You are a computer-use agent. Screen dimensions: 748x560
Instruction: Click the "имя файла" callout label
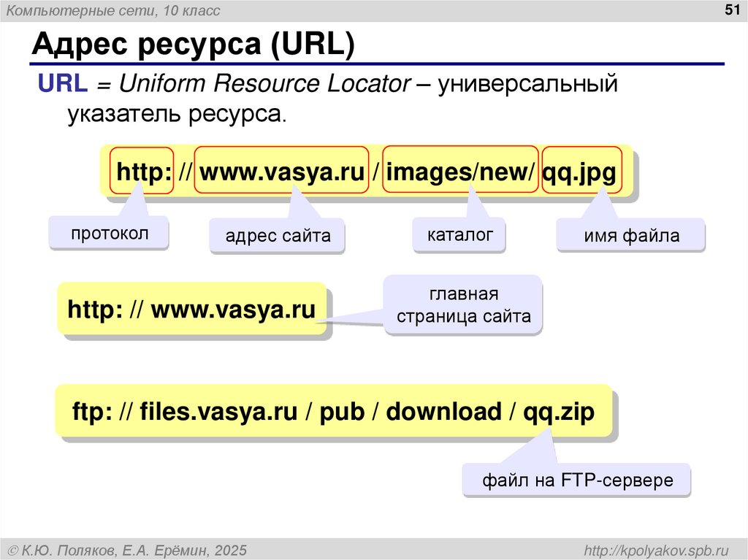pos(630,236)
